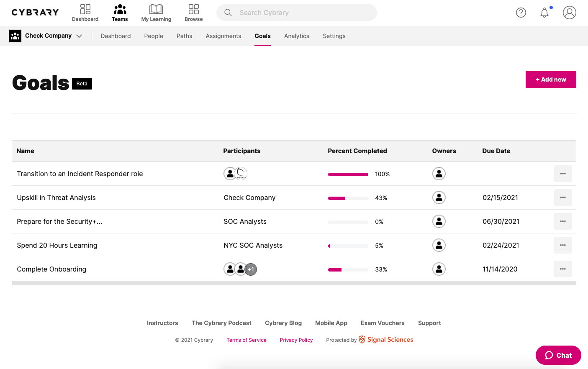Open options menu for Prepare for the Security+
588x369 pixels.
click(x=563, y=221)
